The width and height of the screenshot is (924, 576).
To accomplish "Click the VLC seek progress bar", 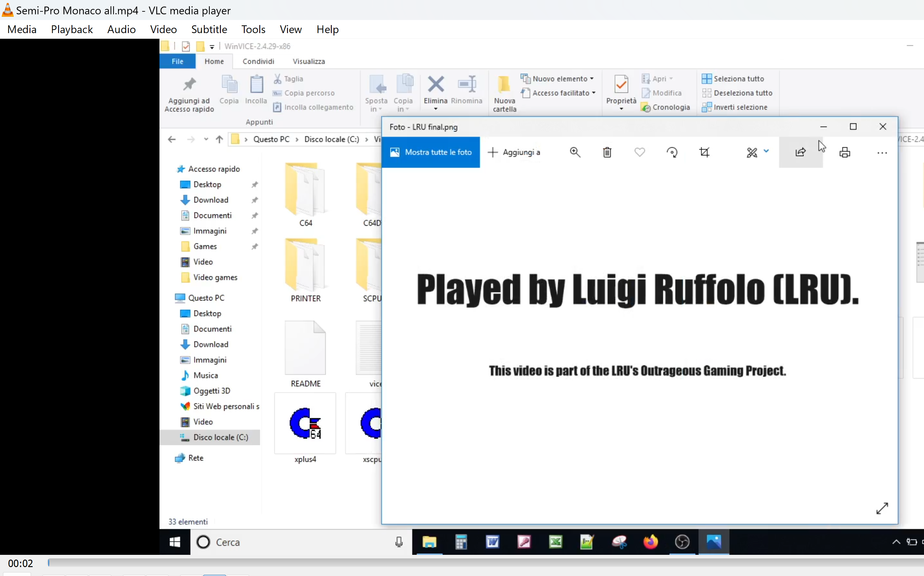I will [457, 563].
